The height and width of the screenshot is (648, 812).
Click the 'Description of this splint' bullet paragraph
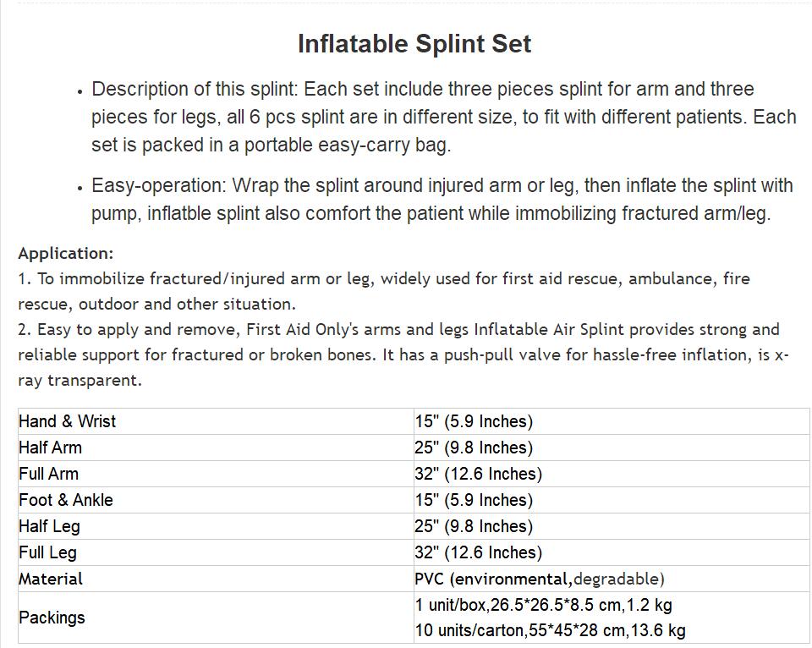click(443, 117)
